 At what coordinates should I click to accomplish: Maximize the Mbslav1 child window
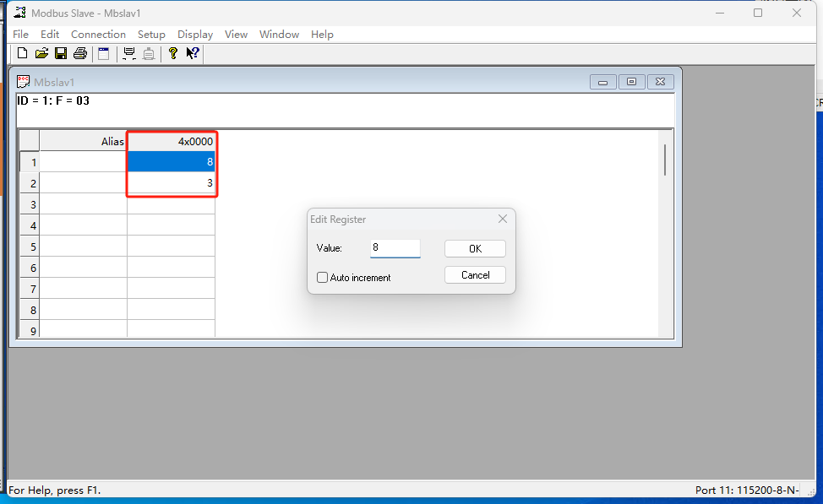coord(631,82)
